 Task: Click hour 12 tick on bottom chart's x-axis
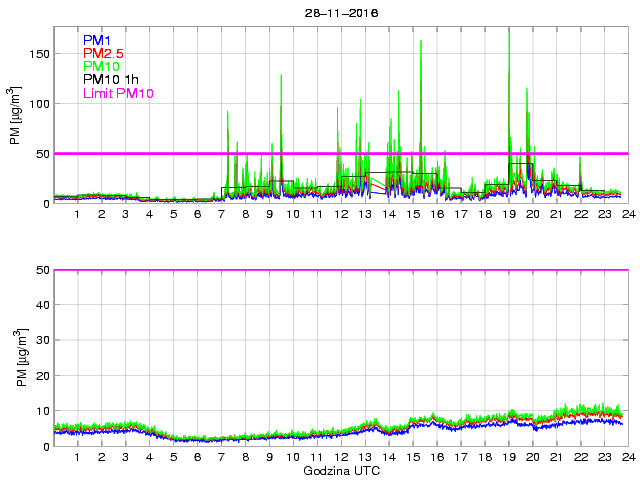(341, 457)
